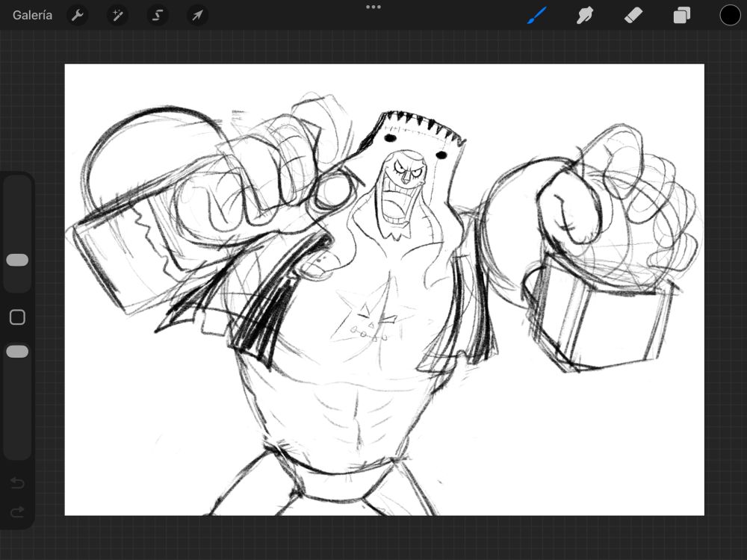
Task: Activate the Transform arrow tool
Action: click(197, 15)
